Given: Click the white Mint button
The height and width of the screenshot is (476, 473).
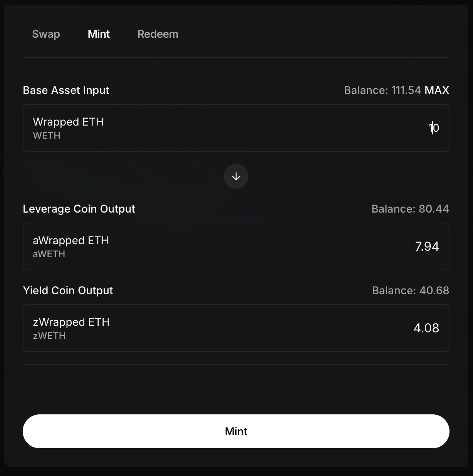Looking at the screenshot, I should [x=236, y=431].
